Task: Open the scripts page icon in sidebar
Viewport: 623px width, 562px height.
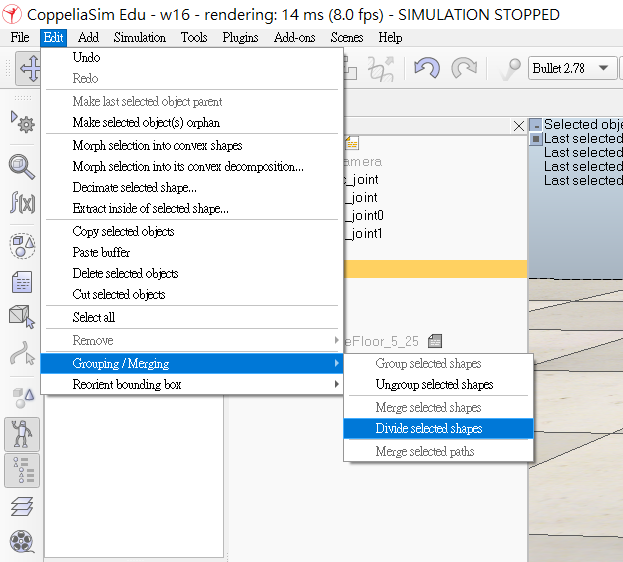Action: (22, 283)
